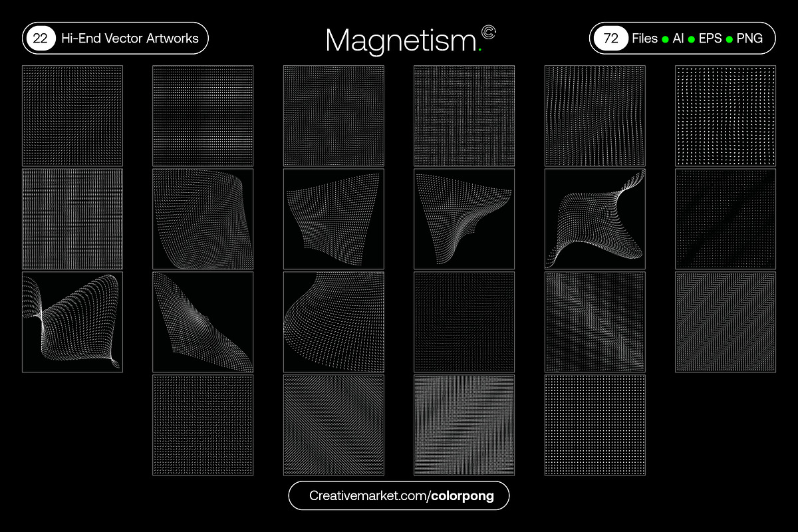This screenshot has width=798, height=532.
Task: Open the herringbone chevron pattern artwork
Action: tap(726, 322)
